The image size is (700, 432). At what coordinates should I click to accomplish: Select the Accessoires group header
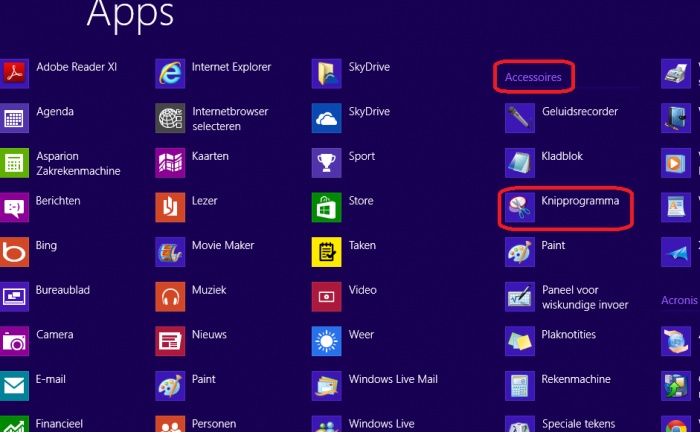tap(533, 77)
